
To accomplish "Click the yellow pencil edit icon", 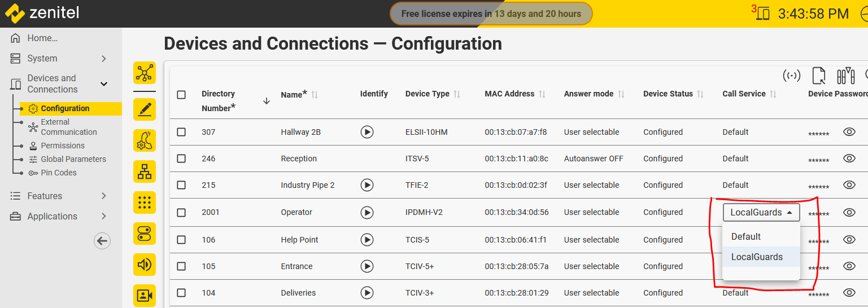I will 145,109.
